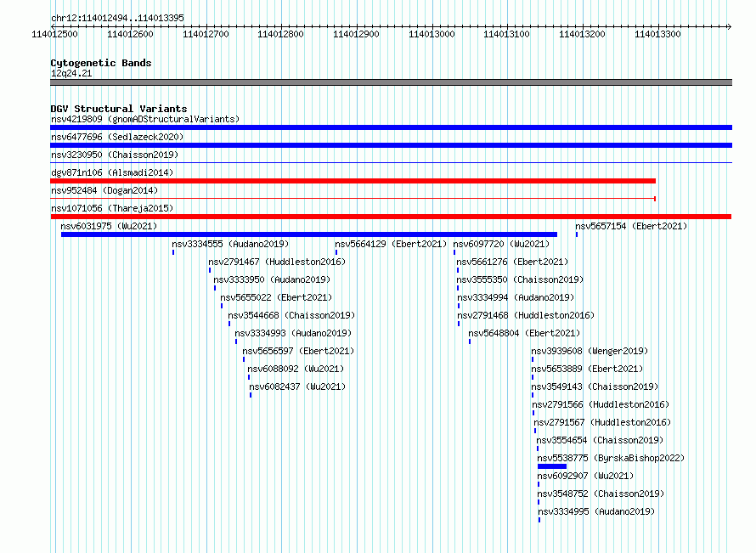Open nsv3555350 (Chaisson2019) variant
Viewport: 756px width, 553px height.
pyautogui.click(x=520, y=279)
